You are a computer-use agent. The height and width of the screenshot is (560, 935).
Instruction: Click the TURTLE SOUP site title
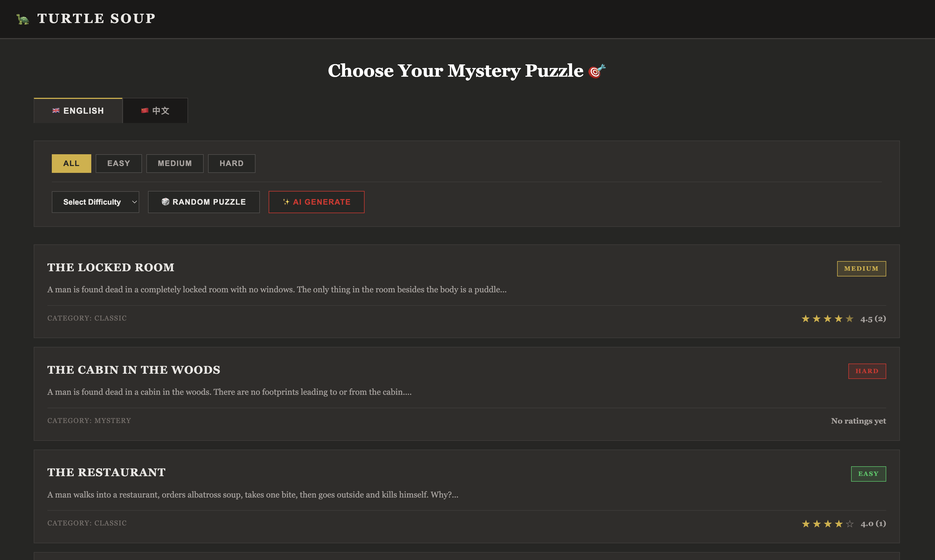[96, 18]
